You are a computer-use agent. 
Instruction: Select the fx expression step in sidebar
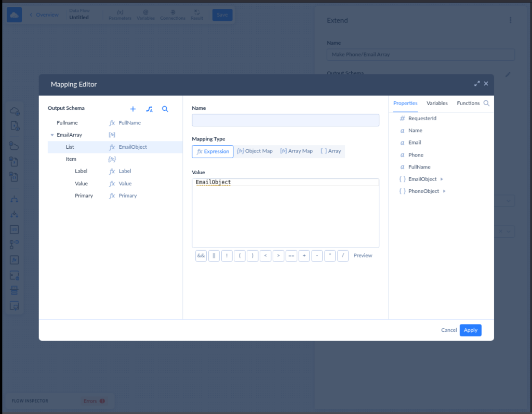[14, 260]
